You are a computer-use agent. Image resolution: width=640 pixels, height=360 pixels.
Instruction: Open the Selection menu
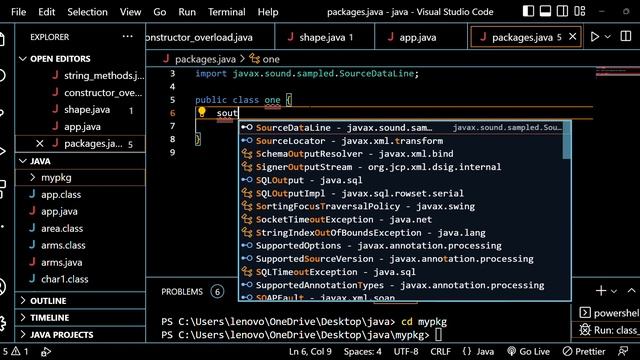point(87,12)
